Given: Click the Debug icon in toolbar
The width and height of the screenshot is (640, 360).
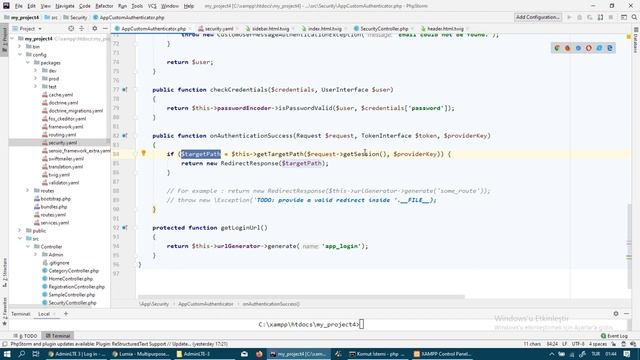Looking at the screenshot, I should [579, 18].
